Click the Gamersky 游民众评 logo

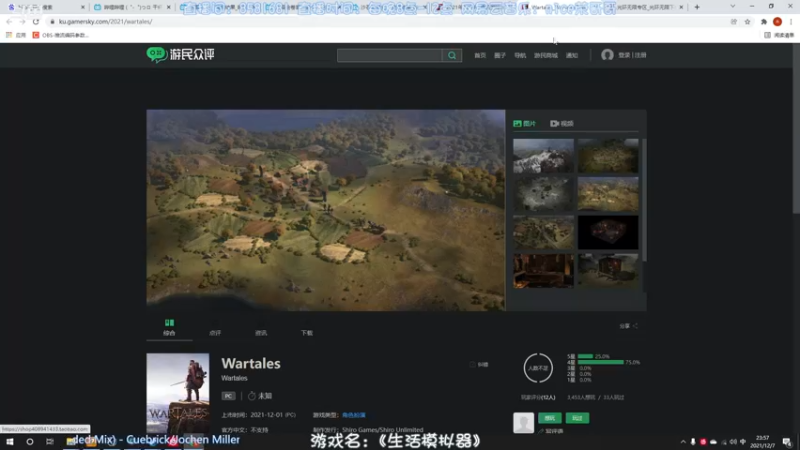click(181, 55)
